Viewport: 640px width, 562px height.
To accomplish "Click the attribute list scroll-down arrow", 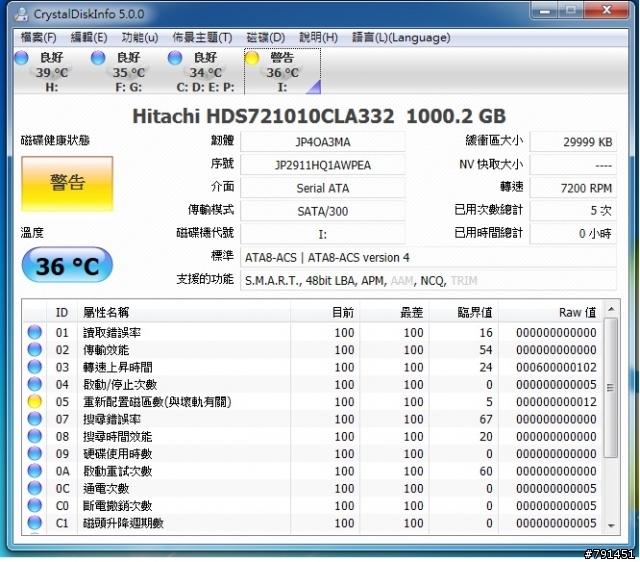I will point(611,526).
